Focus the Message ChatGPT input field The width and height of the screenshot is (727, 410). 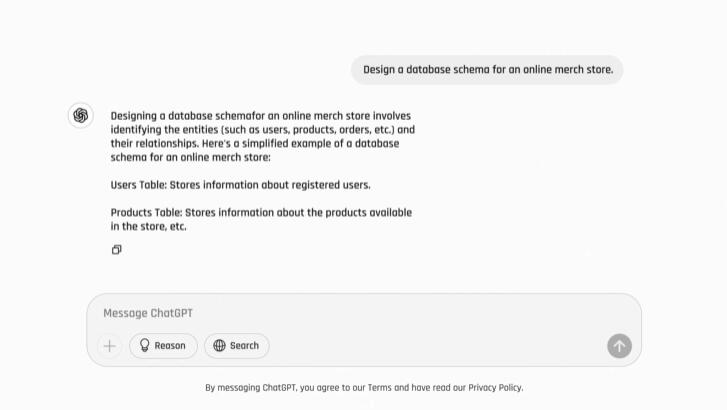pos(364,313)
